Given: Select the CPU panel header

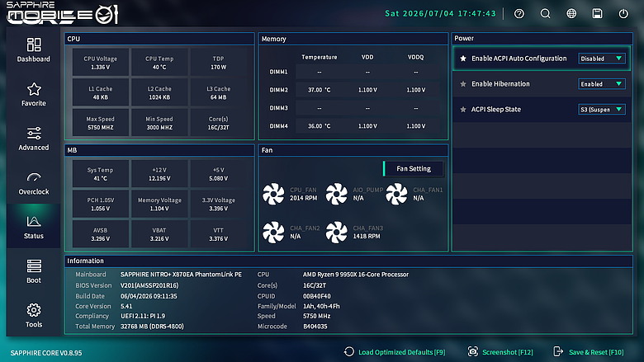Looking at the screenshot, I should click(159, 39).
